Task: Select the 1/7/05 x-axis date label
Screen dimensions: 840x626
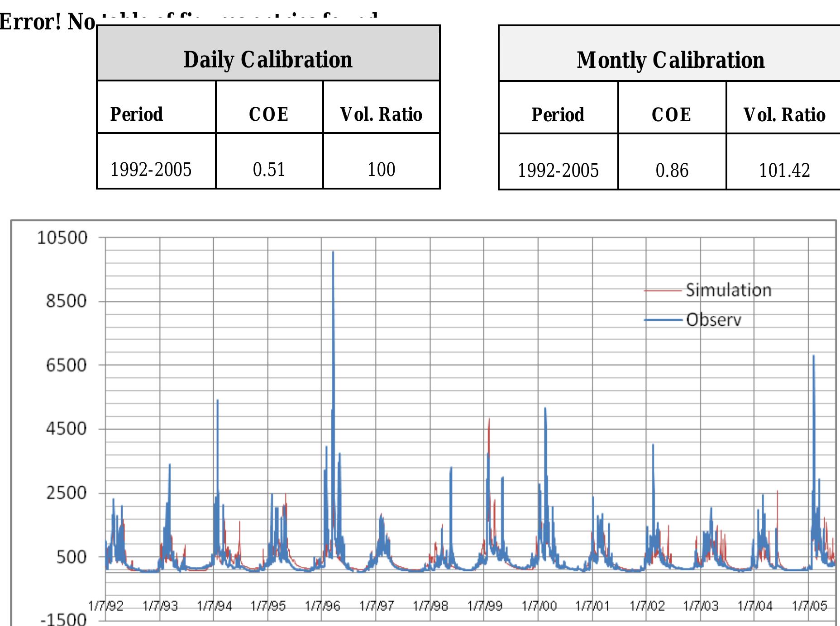Action: pyautogui.click(x=809, y=606)
